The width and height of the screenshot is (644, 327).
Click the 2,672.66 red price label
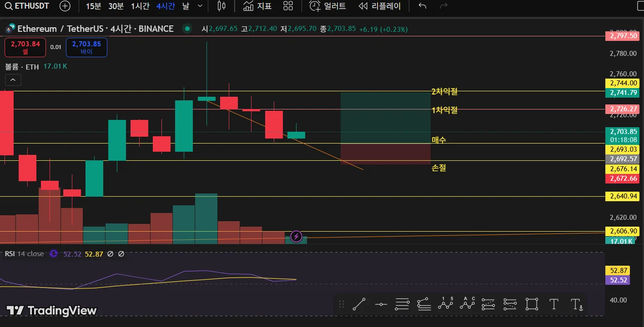click(622, 178)
